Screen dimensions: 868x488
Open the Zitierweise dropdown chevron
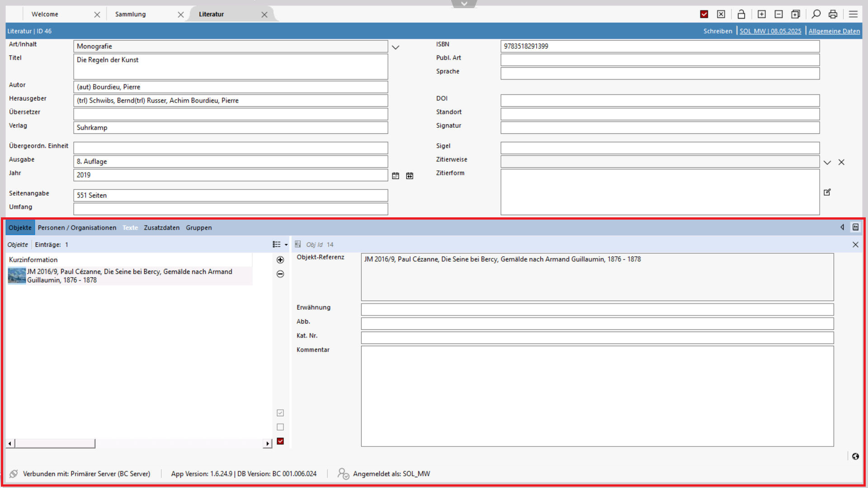click(827, 162)
